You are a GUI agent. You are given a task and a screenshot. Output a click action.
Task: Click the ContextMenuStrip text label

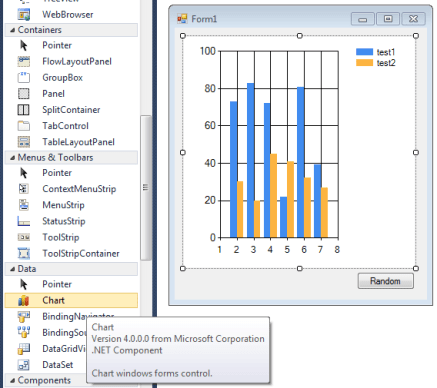[x=79, y=189]
